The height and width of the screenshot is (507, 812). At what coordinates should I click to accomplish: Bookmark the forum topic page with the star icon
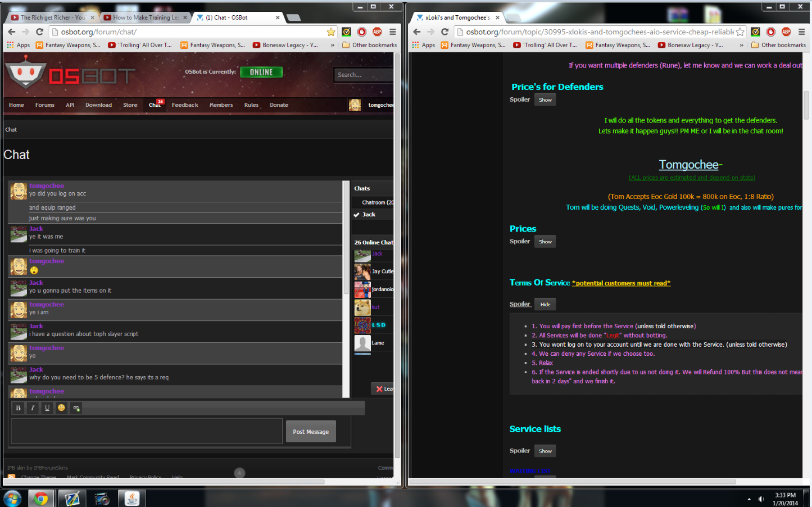pos(740,32)
